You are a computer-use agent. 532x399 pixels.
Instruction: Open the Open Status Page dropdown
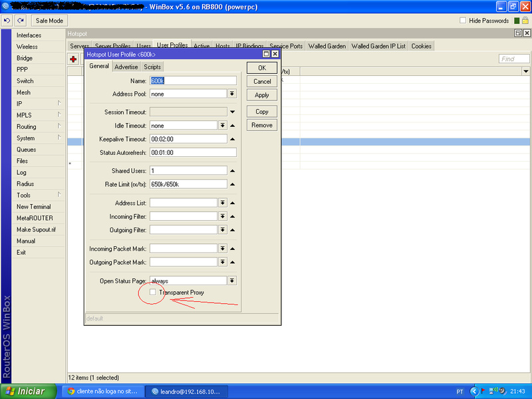point(232,281)
